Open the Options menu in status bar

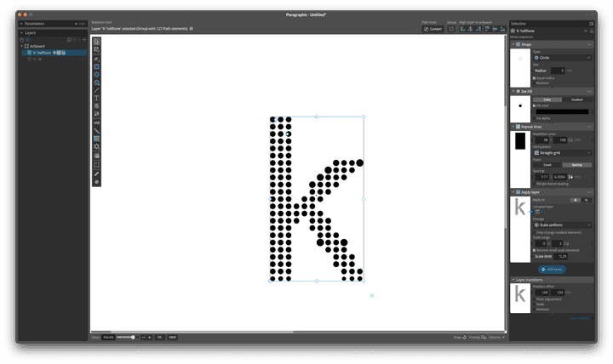(496, 337)
